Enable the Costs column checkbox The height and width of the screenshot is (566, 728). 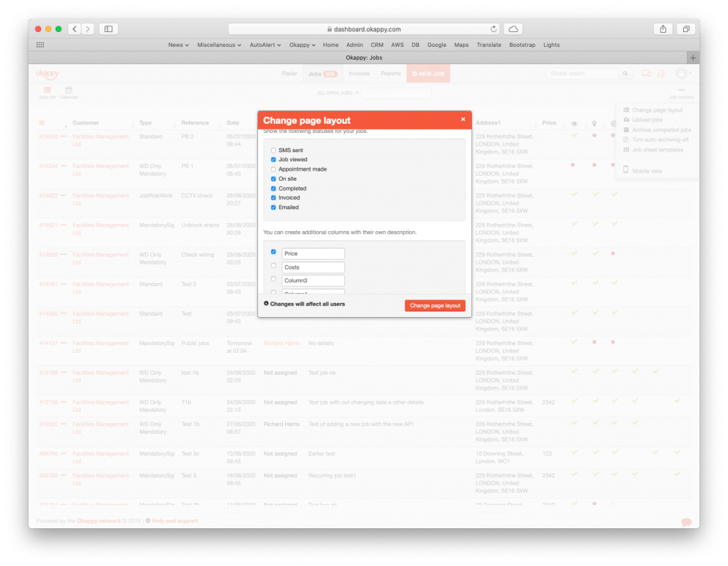pyautogui.click(x=274, y=266)
